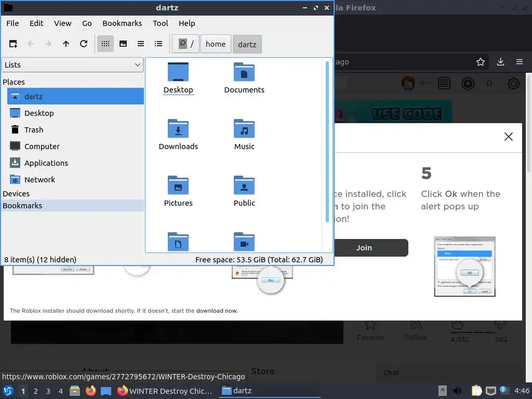
Task: Select Desktop in Places sidebar
Action: [x=75, y=113]
